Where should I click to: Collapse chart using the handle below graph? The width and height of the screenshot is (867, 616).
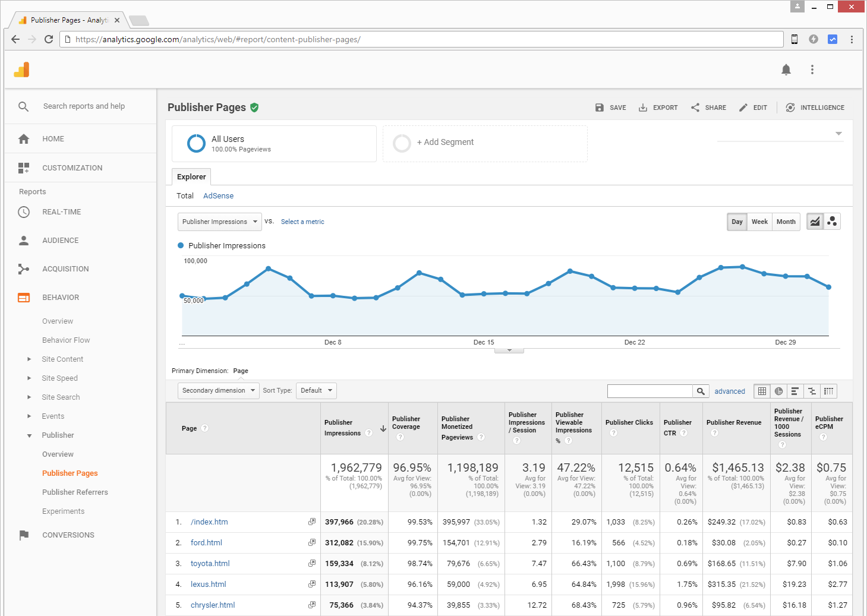[509, 350]
